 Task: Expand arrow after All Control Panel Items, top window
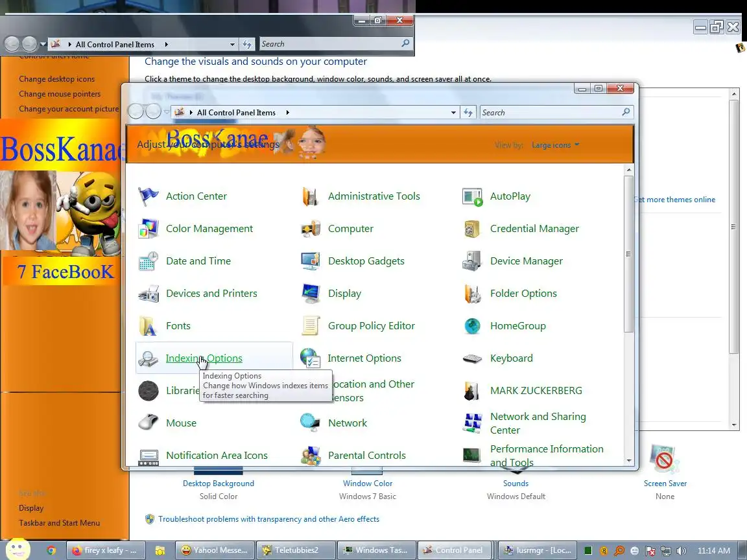[166, 44]
